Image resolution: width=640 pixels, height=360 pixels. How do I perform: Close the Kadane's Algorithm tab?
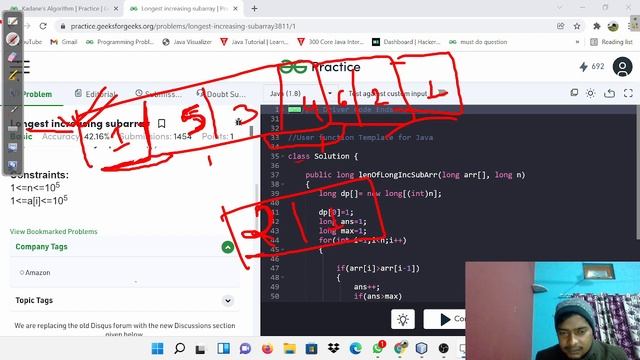click(116, 8)
